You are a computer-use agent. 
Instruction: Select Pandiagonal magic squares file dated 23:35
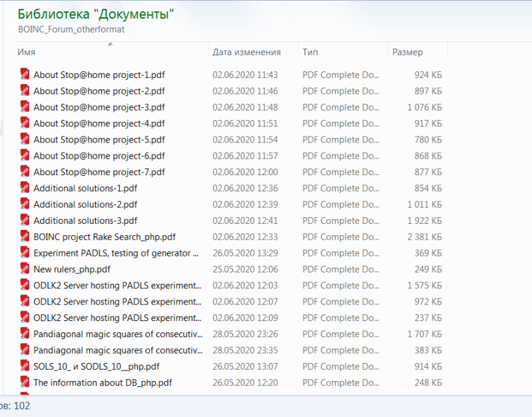118,350
